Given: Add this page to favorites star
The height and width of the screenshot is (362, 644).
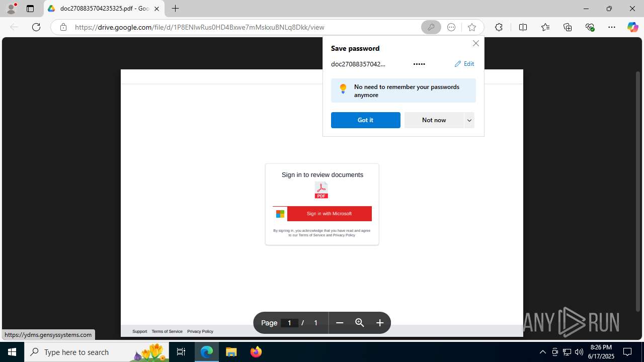Looking at the screenshot, I should tap(472, 27).
